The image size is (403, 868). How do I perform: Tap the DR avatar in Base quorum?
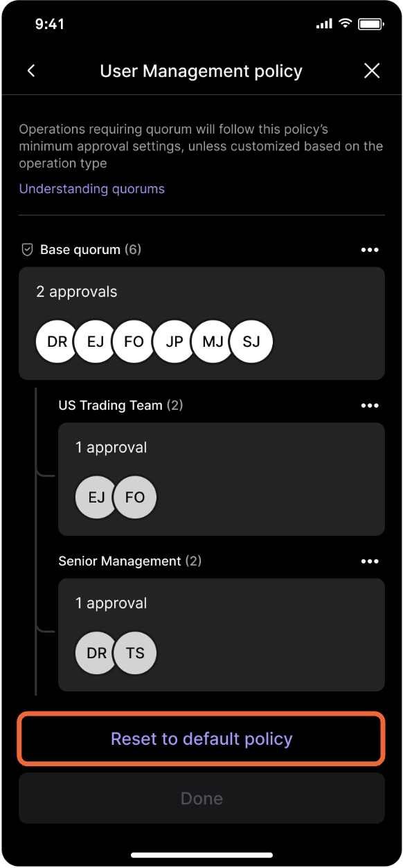point(57,341)
